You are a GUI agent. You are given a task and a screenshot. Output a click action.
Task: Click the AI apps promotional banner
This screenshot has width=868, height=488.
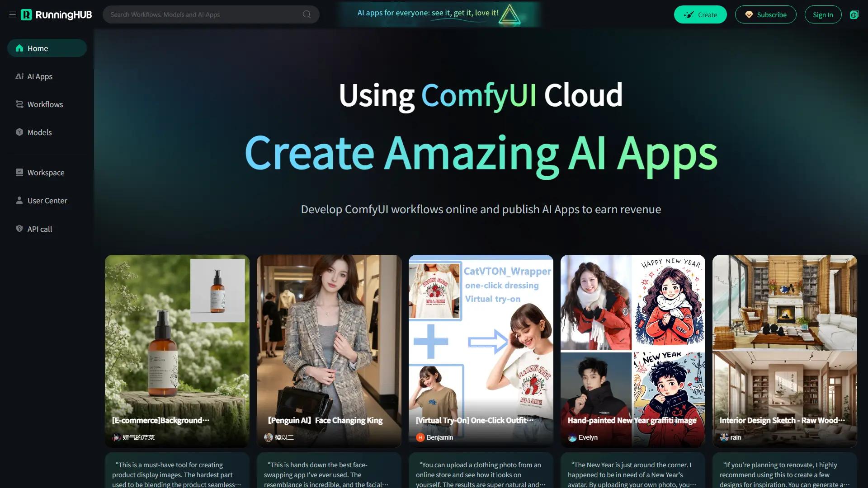tap(438, 14)
